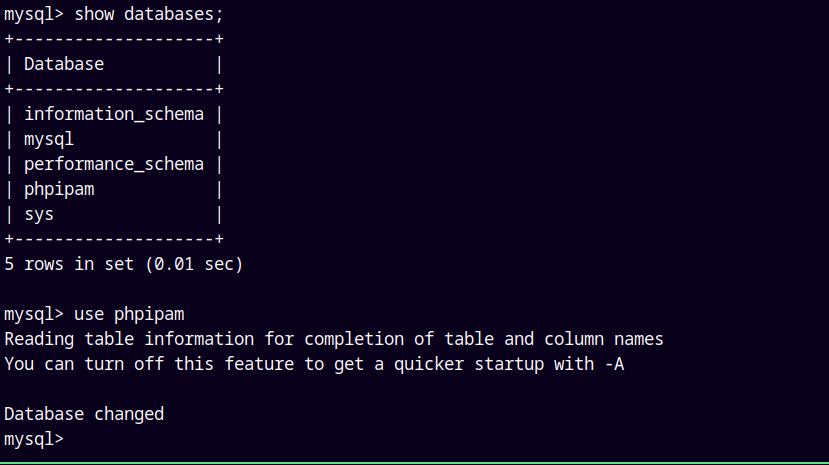Viewport: 829px width, 465px height.
Task: Click the "Database changed" status message
Action: (84, 414)
